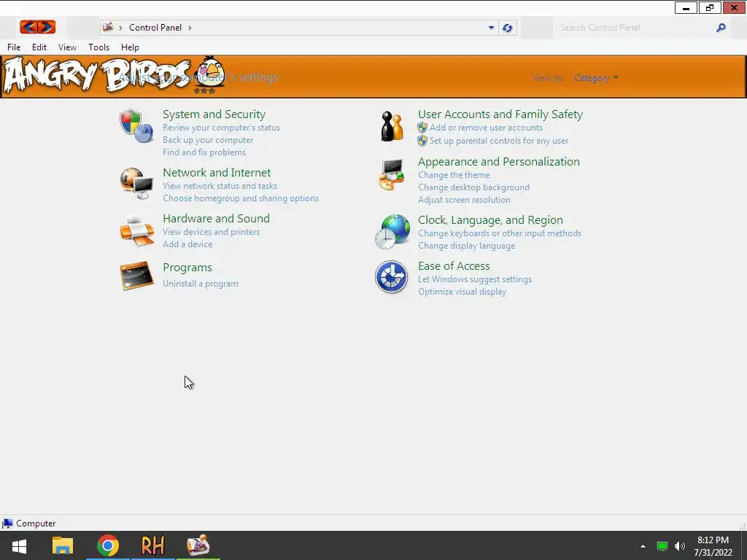Open the Help menu

130,47
